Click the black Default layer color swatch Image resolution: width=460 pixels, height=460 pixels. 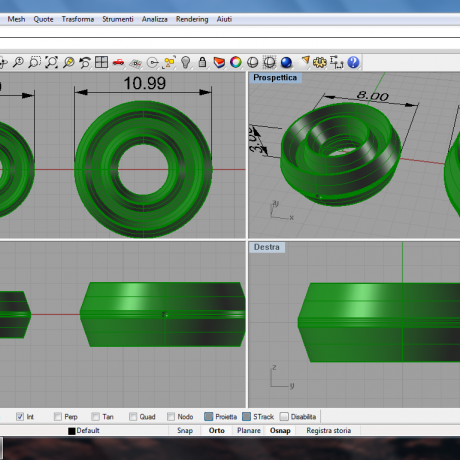click(72, 431)
